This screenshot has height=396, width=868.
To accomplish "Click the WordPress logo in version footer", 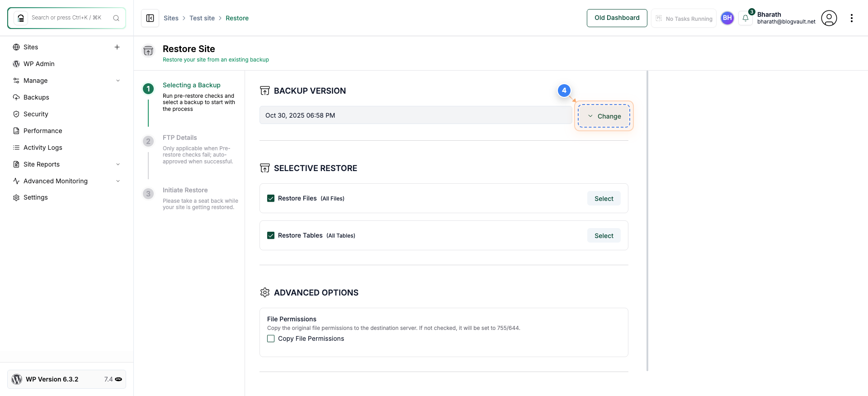I will pyautogui.click(x=17, y=379).
